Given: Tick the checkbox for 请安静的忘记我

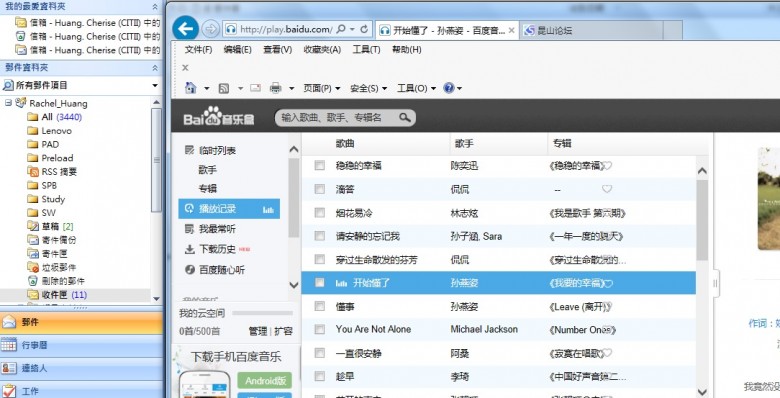Looking at the screenshot, I should [320, 236].
